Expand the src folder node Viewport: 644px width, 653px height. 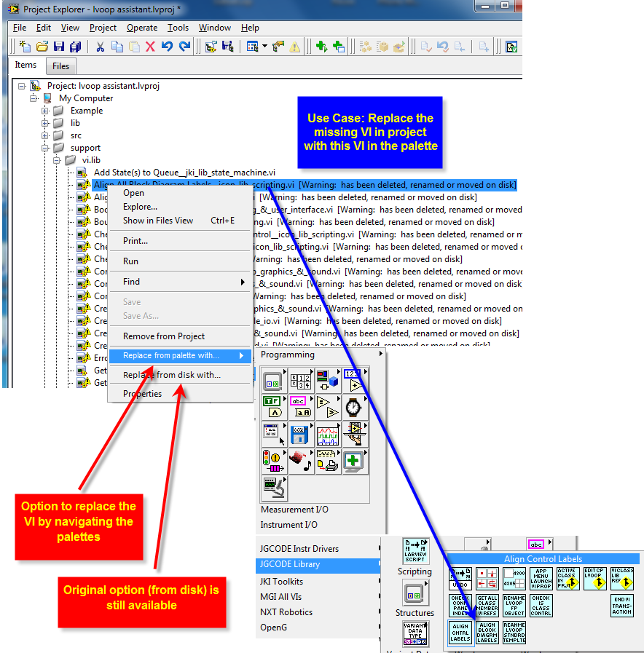[x=45, y=135]
